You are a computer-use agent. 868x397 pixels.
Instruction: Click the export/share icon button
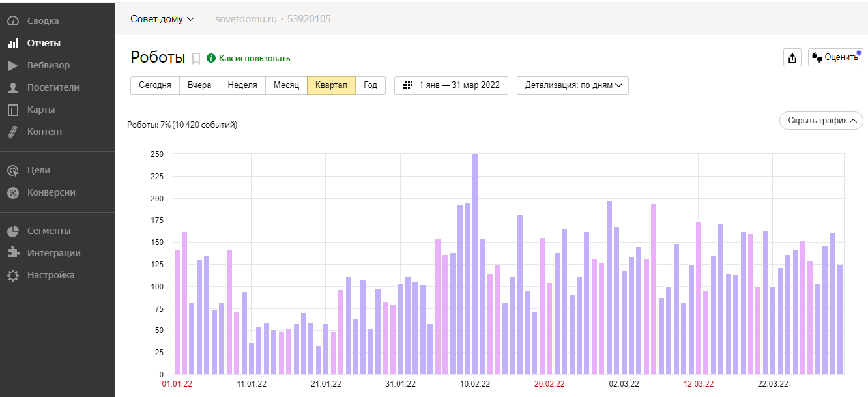(x=792, y=57)
